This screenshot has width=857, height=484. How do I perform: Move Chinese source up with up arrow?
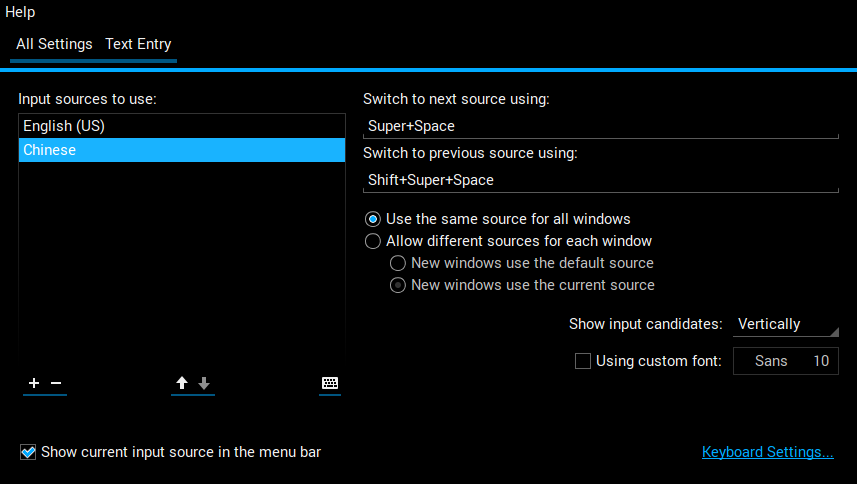coord(182,383)
